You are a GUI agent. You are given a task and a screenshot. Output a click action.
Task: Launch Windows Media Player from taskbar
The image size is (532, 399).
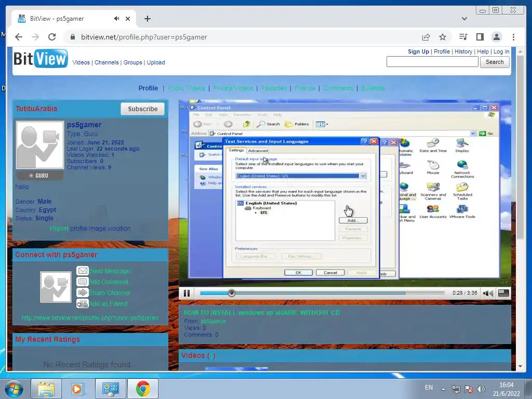tap(78, 389)
